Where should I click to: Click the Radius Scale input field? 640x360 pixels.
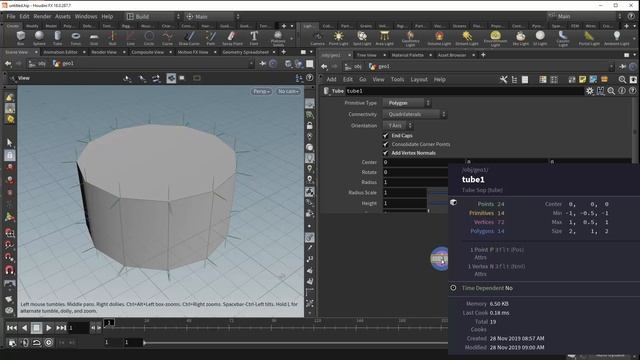[404, 192]
